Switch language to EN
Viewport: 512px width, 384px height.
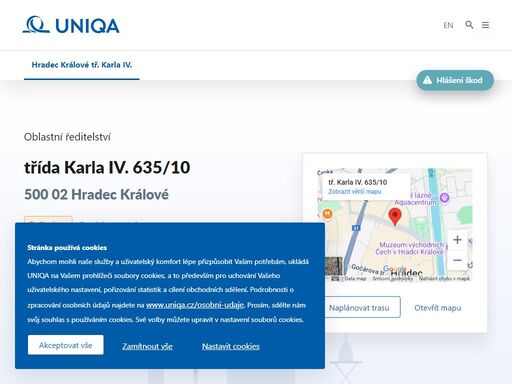coord(448,25)
